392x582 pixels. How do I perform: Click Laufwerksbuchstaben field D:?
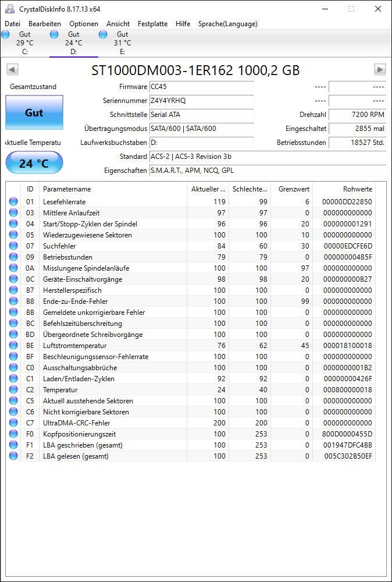201,143
